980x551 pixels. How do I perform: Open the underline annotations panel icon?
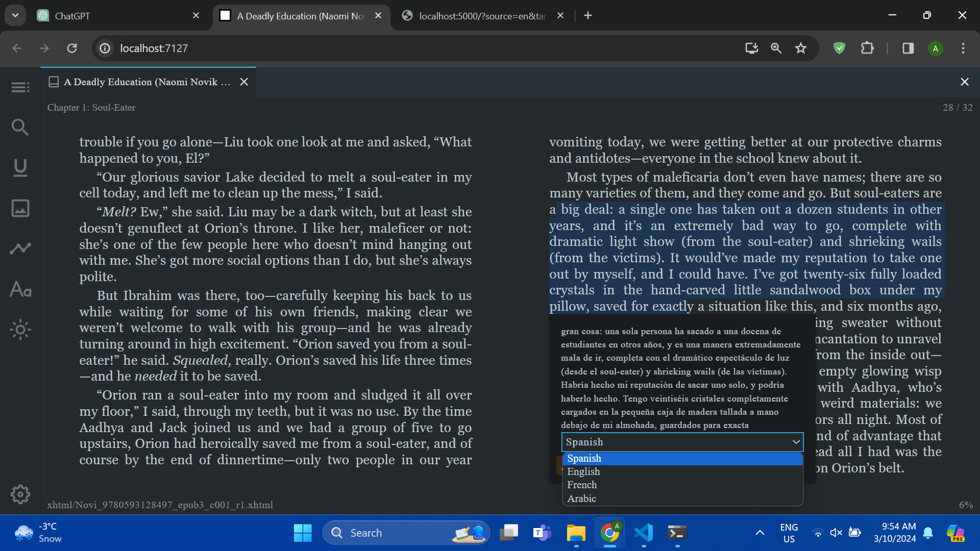(20, 167)
